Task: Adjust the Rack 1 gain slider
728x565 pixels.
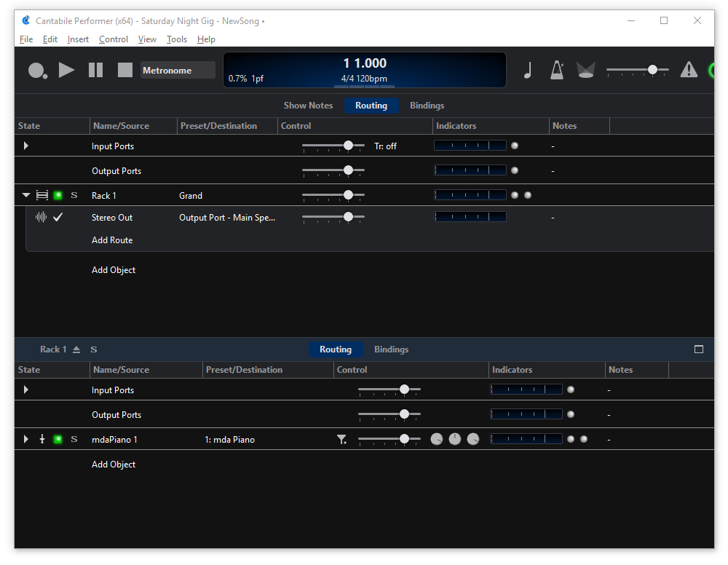Action: 333,195
